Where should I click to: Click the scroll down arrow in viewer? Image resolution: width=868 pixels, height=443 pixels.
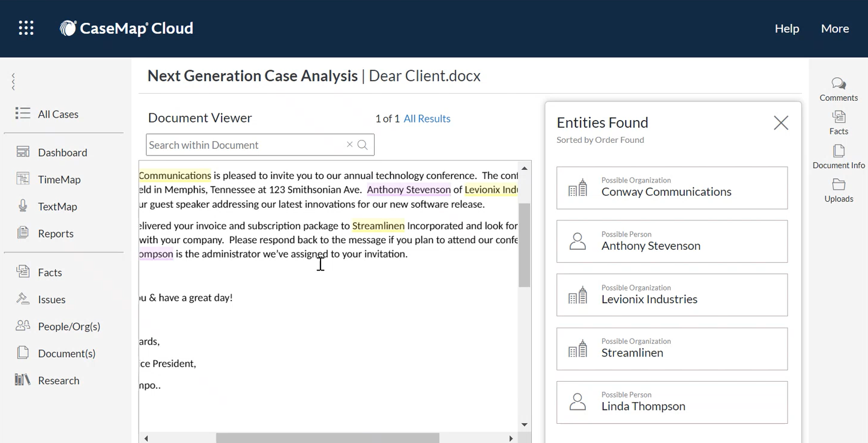click(x=525, y=425)
